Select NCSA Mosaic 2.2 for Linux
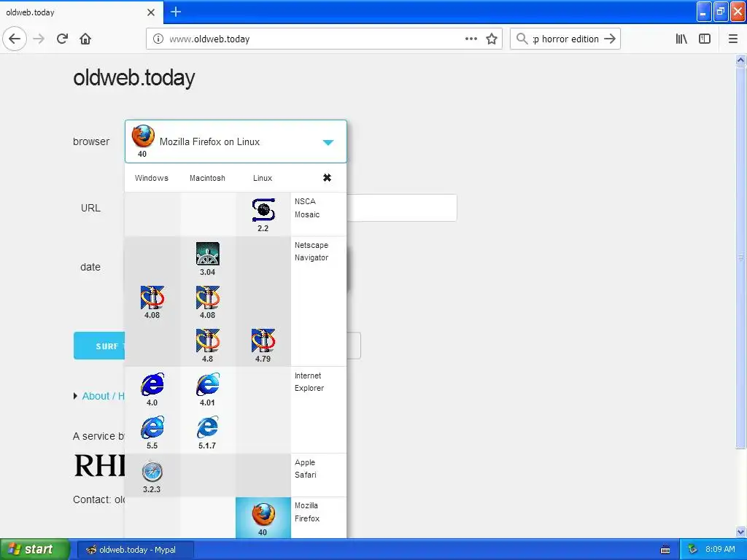The image size is (747, 560). [263, 215]
